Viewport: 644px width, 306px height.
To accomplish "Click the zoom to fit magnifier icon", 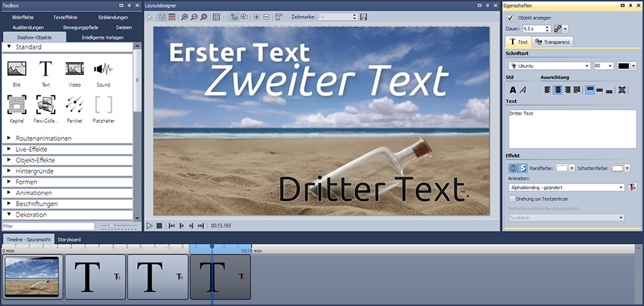I will pos(204,17).
